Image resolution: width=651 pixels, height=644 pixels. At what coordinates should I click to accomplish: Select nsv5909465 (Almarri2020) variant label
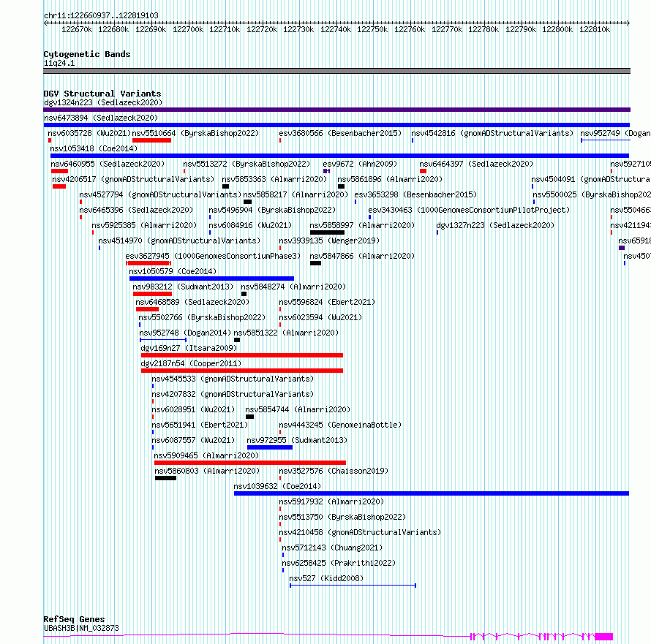(206, 455)
